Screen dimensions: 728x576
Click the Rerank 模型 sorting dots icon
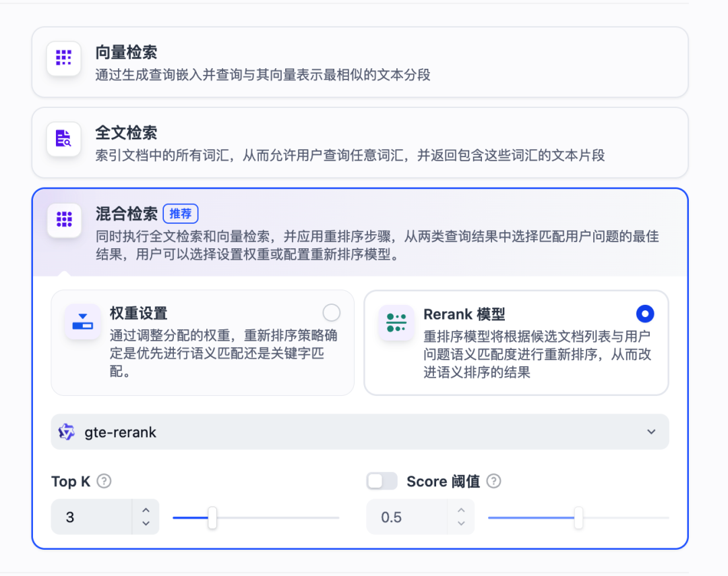coord(396,323)
